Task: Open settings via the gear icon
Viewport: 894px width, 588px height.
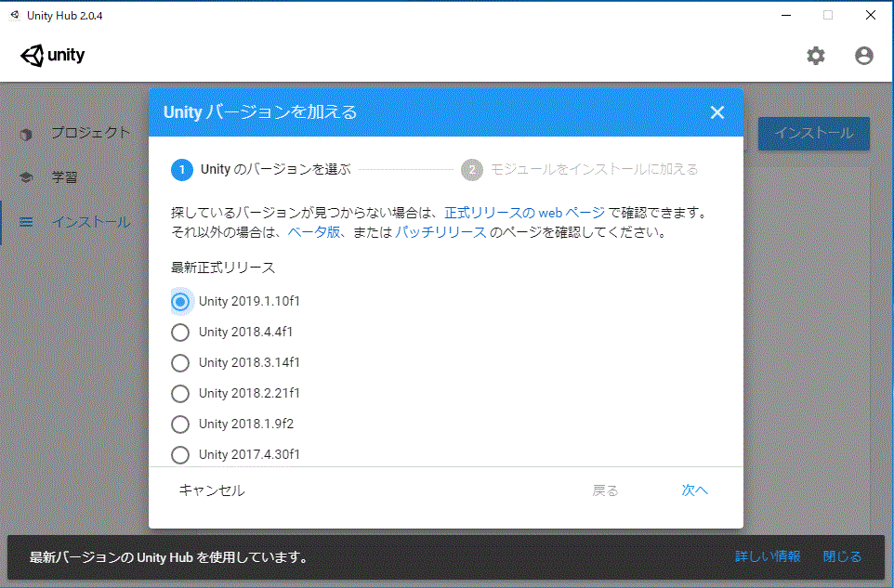Action: pyautogui.click(x=815, y=56)
